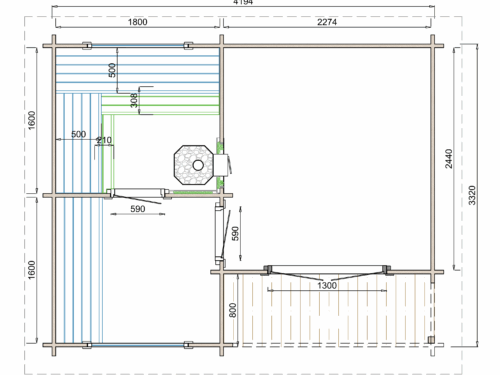Click the 800 terrace depth dimension
Viewport: 500px width, 375px height.
(x=233, y=310)
